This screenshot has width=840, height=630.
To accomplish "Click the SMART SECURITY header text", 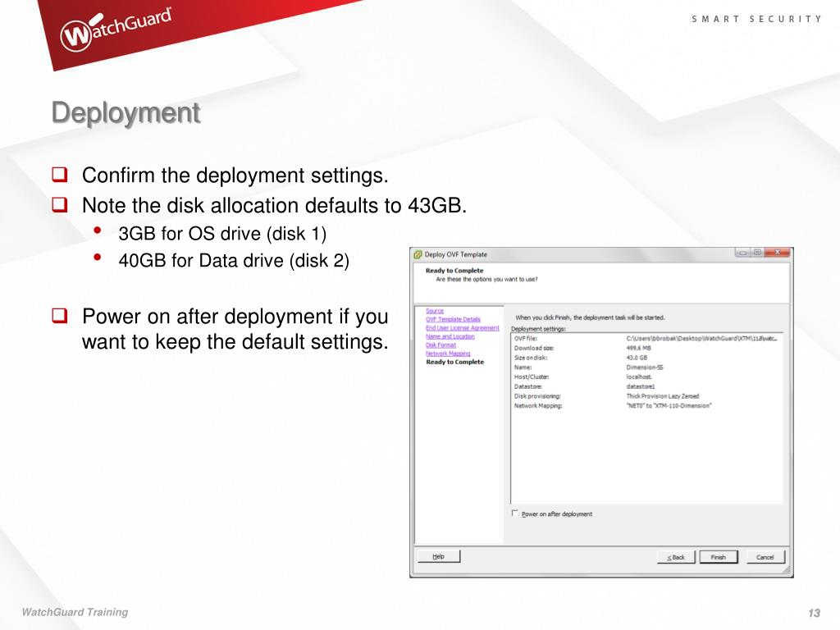I will coord(756,19).
